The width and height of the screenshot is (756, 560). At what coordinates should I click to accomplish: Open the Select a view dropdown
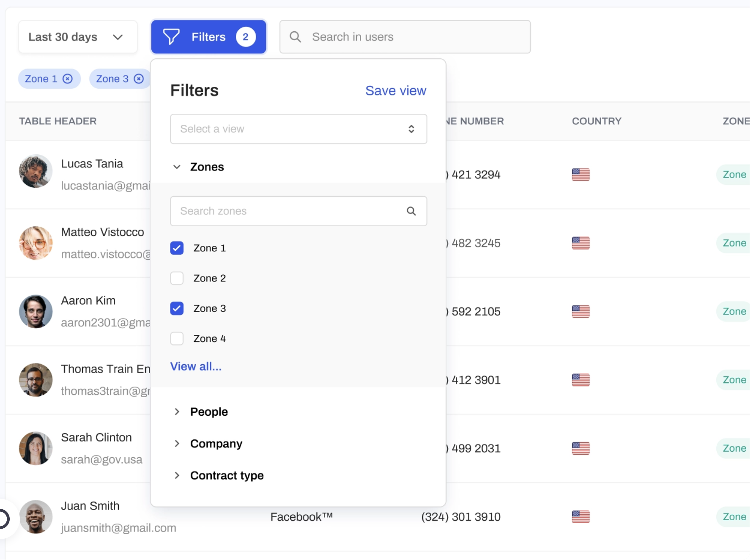coord(299,129)
